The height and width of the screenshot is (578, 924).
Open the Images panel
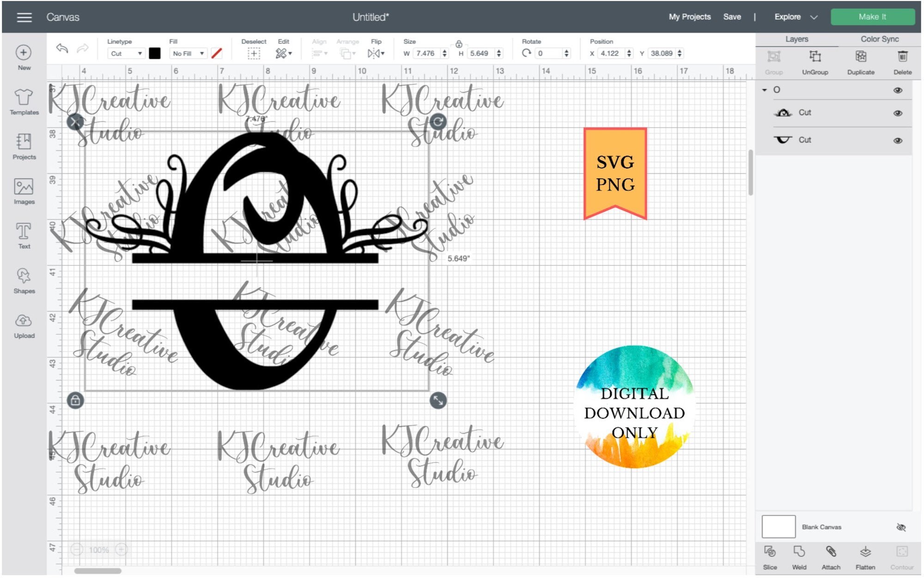point(24,188)
